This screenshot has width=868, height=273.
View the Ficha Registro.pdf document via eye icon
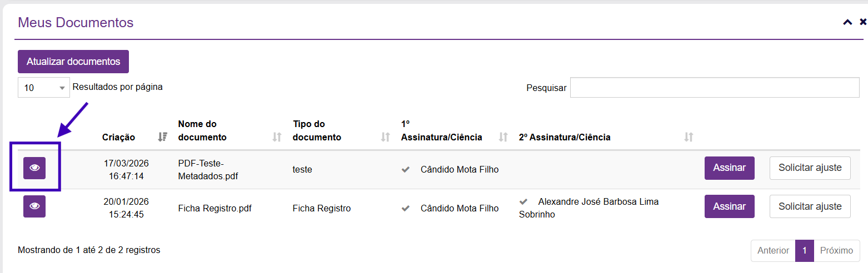pyautogui.click(x=34, y=206)
